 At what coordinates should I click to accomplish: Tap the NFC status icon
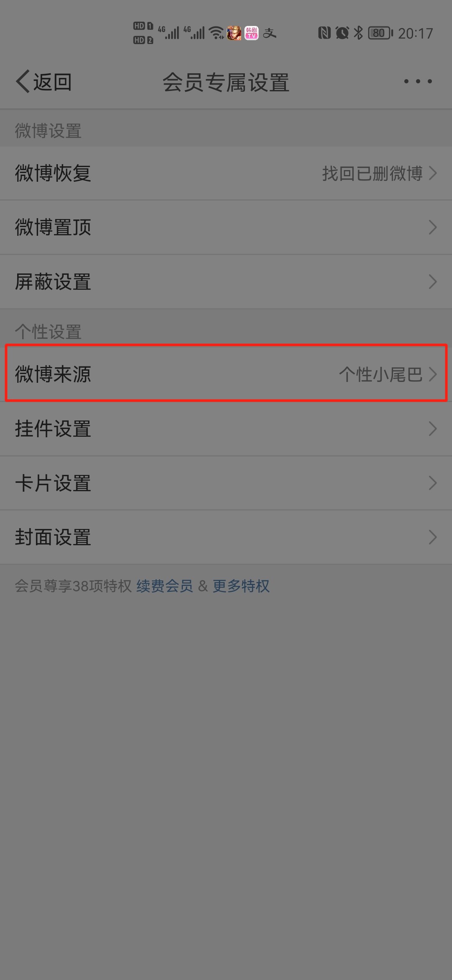point(324,33)
